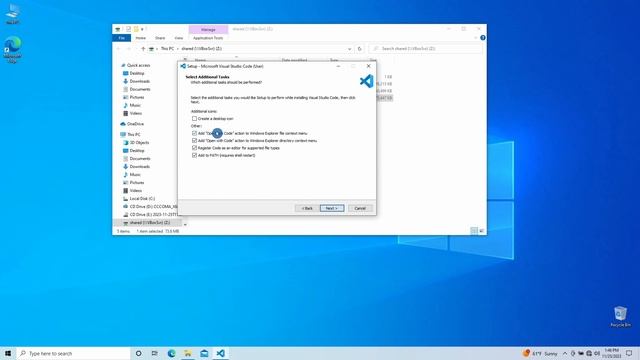The height and width of the screenshot is (360, 640).
Task: Click the navigation pane scroll-down arrow
Action: pos(185,224)
